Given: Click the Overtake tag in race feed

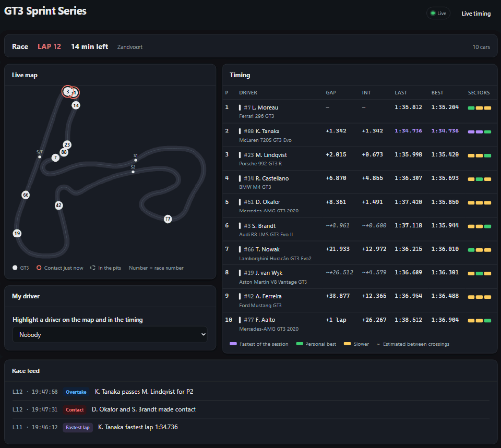Looking at the screenshot, I should point(76,392).
